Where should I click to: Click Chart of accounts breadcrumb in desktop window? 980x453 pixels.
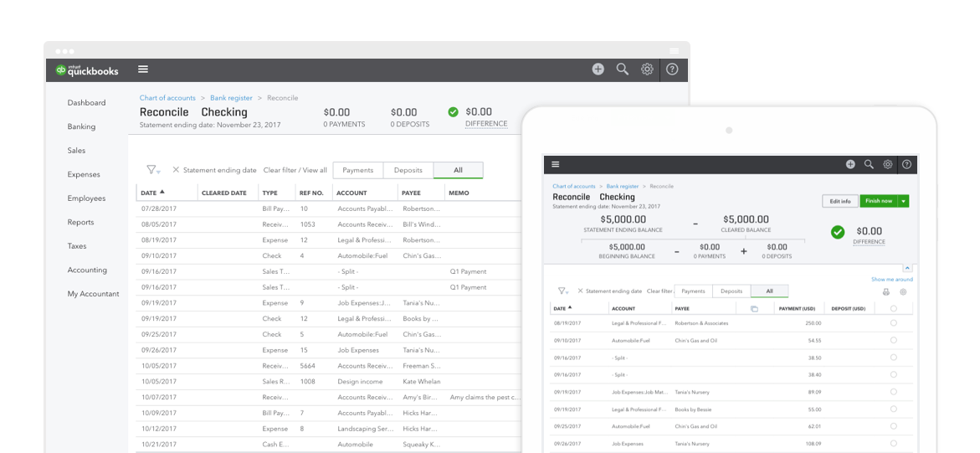pos(167,98)
